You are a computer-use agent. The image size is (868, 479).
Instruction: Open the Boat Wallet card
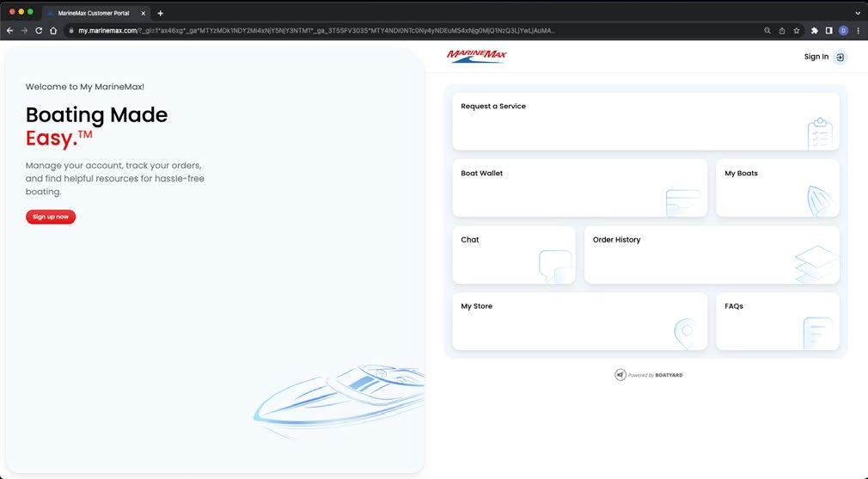pyautogui.click(x=579, y=187)
